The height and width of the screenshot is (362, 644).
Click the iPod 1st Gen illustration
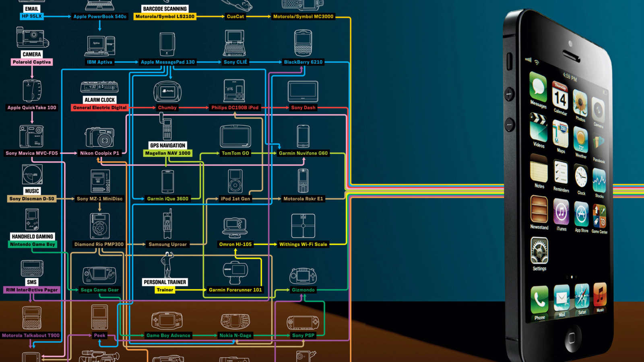tap(235, 181)
